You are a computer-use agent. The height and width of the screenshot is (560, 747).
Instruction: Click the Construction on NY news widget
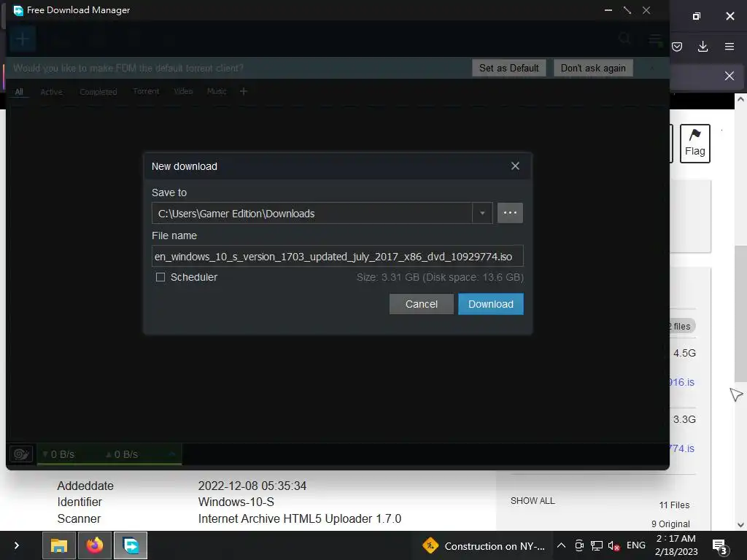pyautogui.click(x=484, y=545)
